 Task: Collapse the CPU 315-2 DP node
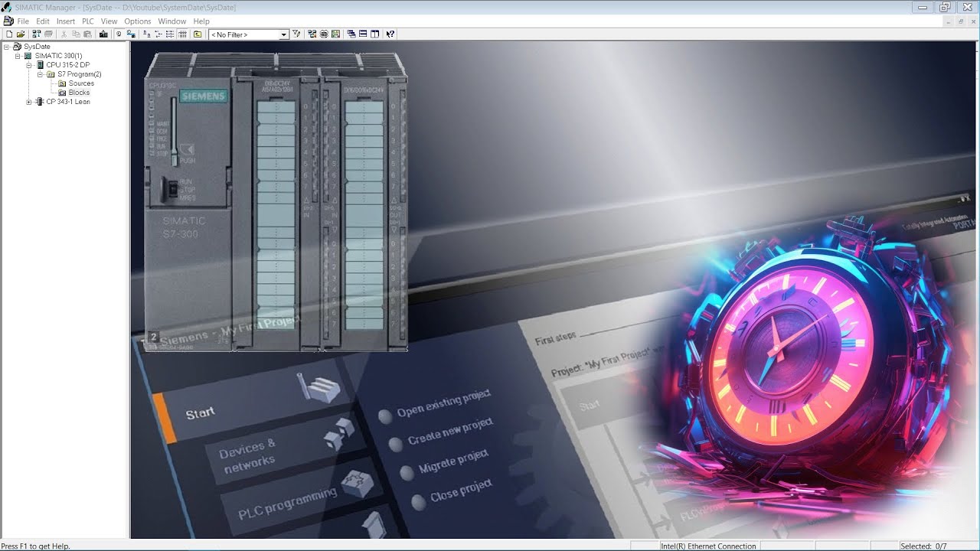tap(29, 65)
